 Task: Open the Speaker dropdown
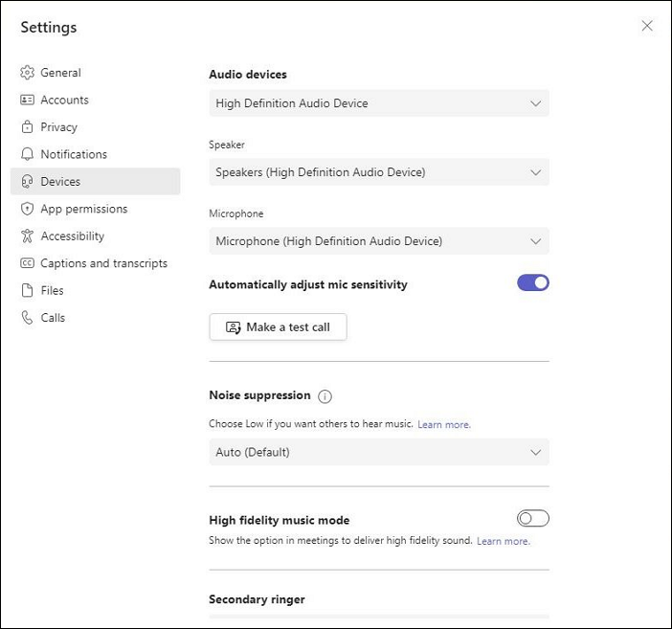(379, 172)
